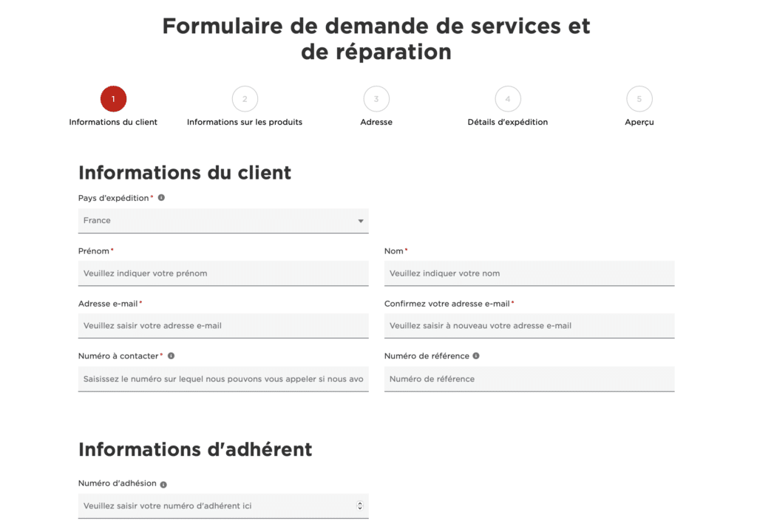The height and width of the screenshot is (532, 757).
Task: Click the info icon beside Numéro d'adhésion
Action: pos(162,483)
